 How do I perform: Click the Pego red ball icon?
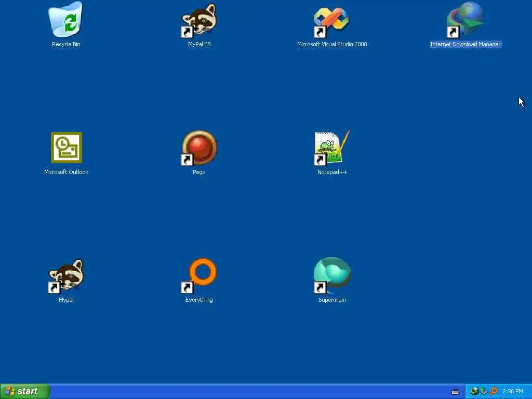pos(199,148)
